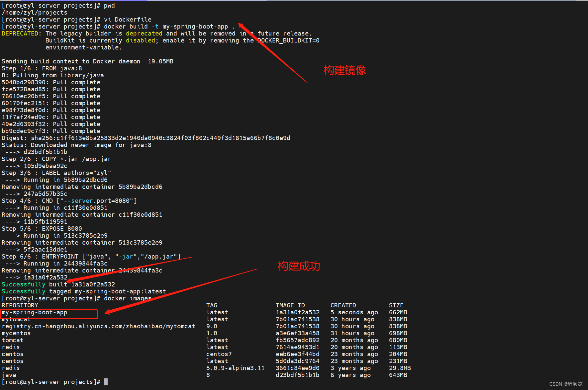
Task: Click the '662MB' size value
Action: pyautogui.click(x=398, y=312)
